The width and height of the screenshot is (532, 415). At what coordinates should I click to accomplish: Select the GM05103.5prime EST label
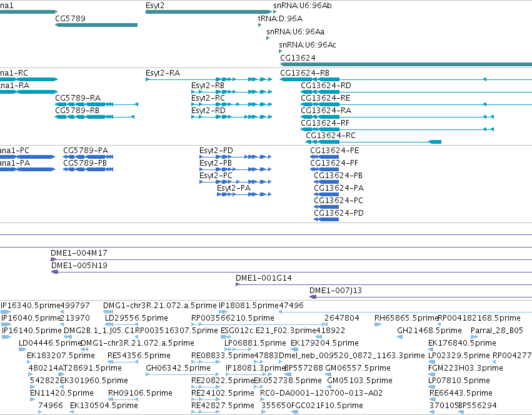(359, 381)
